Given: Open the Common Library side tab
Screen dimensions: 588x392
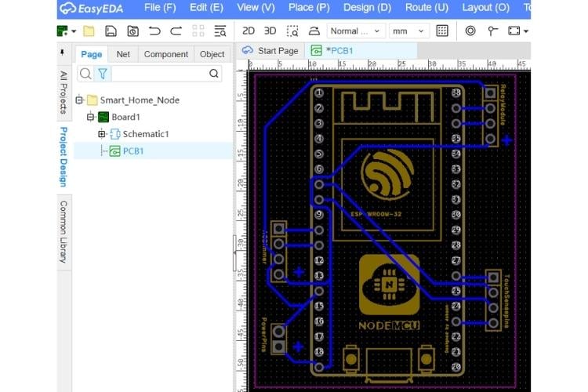Looking at the screenshot, I should coord(64,231).
